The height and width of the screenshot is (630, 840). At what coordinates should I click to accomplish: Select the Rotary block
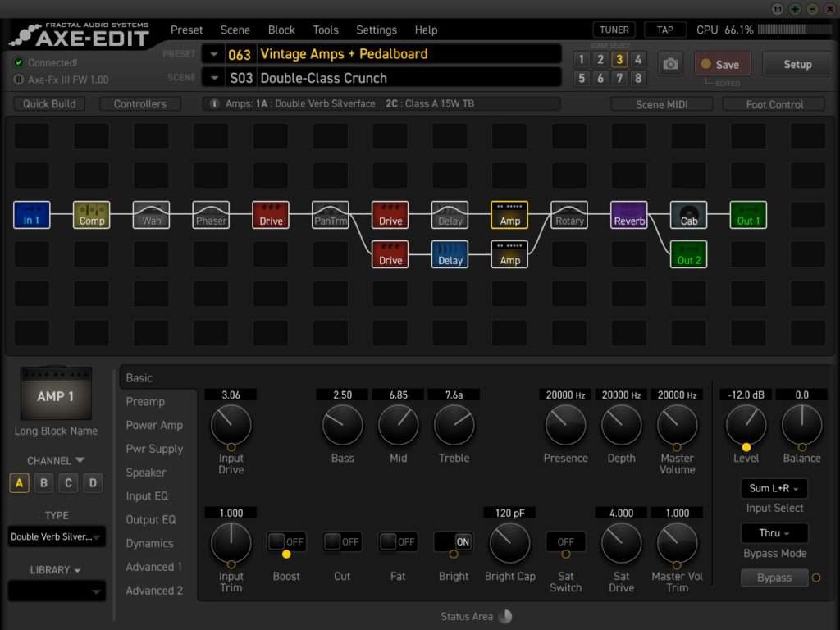[x=569, y=215]
